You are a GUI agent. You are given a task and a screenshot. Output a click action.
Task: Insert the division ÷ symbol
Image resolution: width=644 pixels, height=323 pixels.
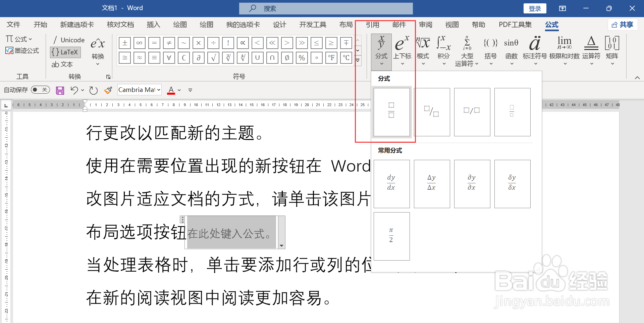[213, 43]
